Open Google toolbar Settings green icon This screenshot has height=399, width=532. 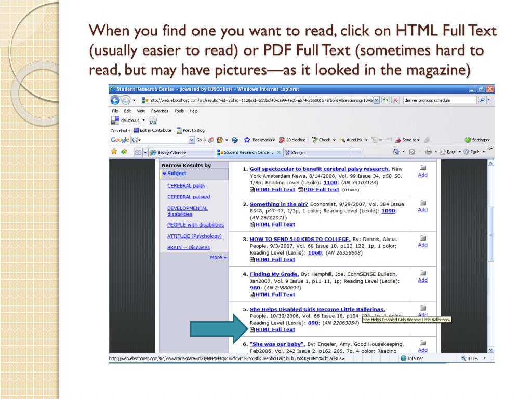point(468,140)
